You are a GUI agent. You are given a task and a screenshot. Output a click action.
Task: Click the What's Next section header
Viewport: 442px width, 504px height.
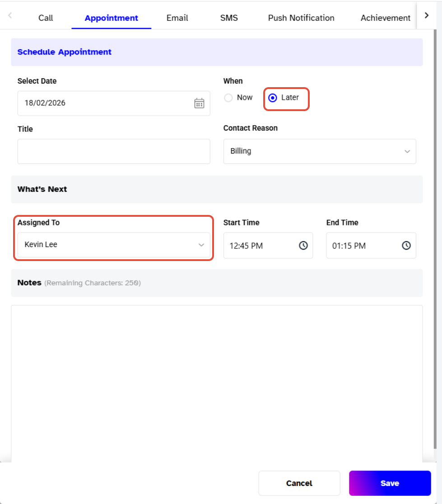217,189
